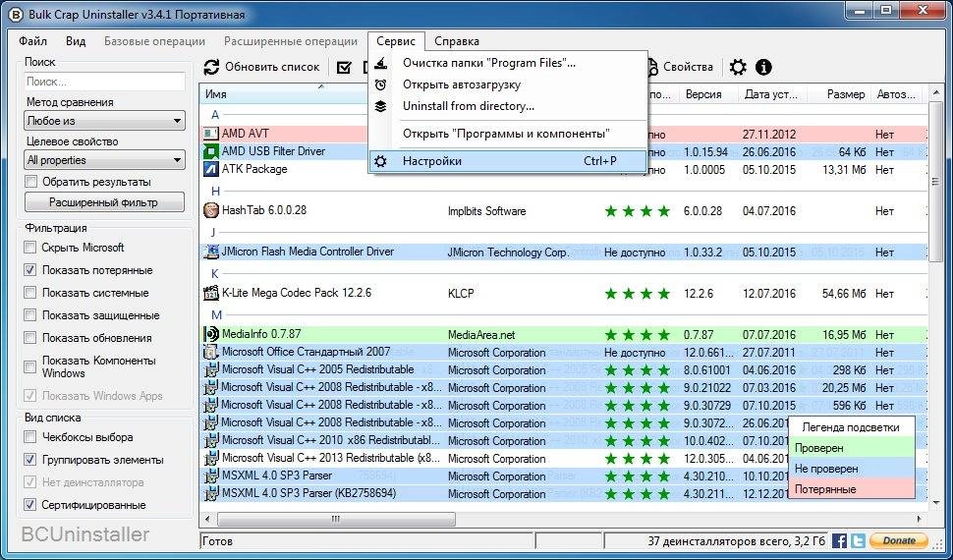Enable Скрыть Microsoft checkbox
Viewport: 953px width, 560px height.
point(29,248)
